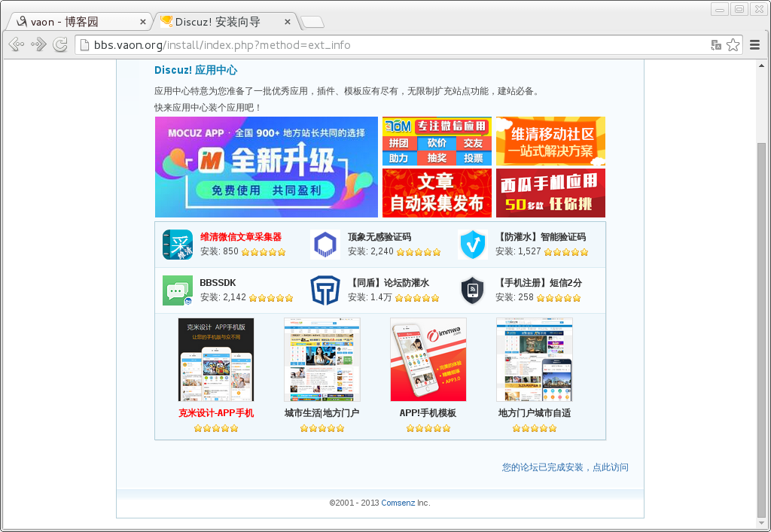Open the 西瓜手机应用 banner
771x532 pixels.
point(550,193)
